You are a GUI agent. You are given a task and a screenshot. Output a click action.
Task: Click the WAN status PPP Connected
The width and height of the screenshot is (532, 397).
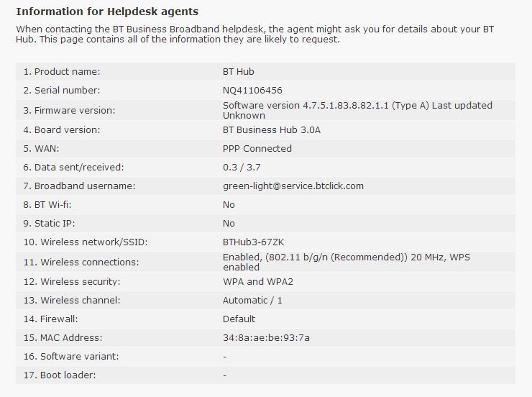coord(257,149)
